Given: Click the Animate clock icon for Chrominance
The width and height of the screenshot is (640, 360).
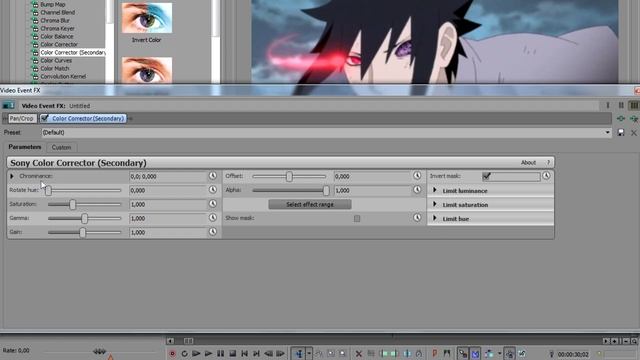Looking at the screenshot, I should 213,176.
